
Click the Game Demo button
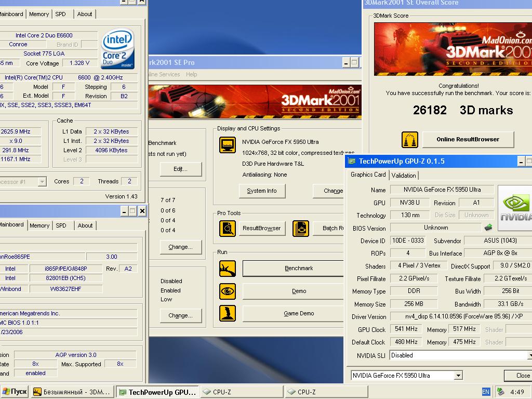click(294, 313)
